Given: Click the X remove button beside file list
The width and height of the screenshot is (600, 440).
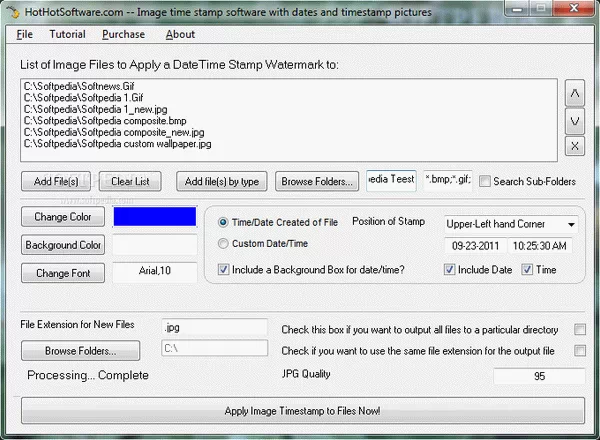Looking at the screenshot, I should click(x=575, y=147).
